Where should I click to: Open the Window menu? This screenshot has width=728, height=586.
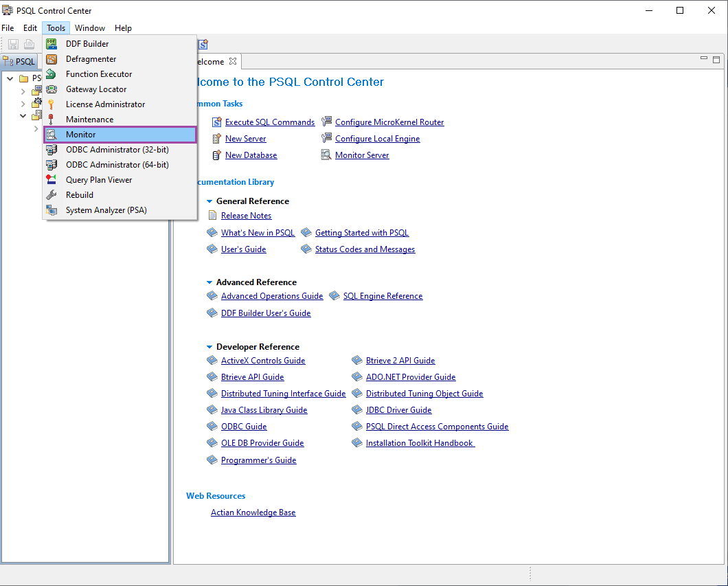(x=90, y=28)
